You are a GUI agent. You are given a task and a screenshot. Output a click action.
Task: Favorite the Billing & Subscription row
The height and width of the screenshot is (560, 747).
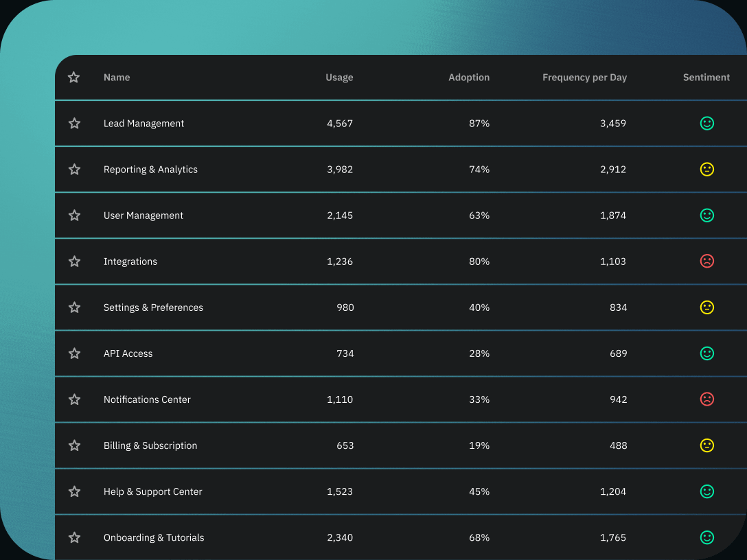click(x=74, y=445)
